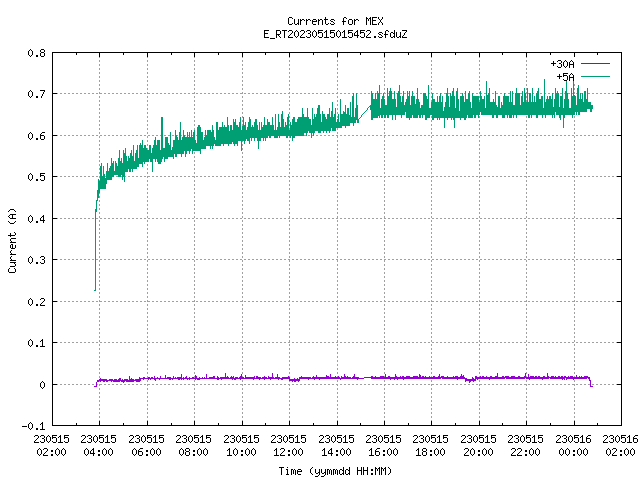The width and height of the screenshot is (640, 480).
Task: Click the +5A legend label
Action: pos(565,77)
